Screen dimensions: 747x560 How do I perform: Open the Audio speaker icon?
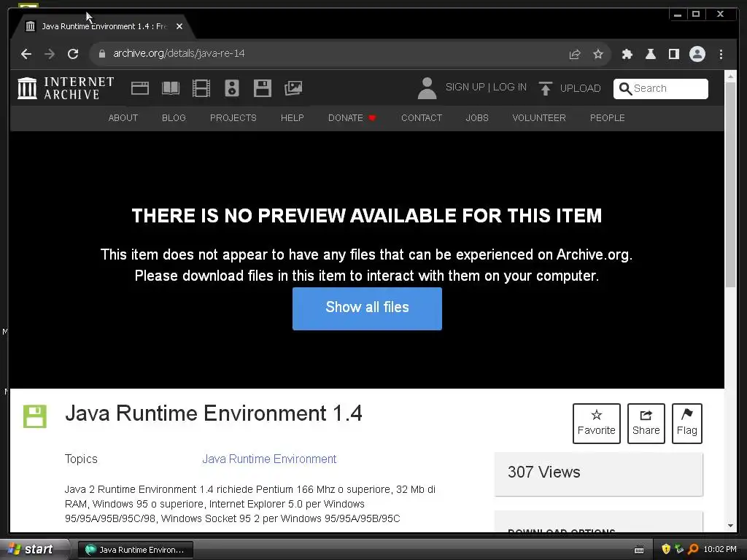pyautogui.click(x=232, y=88)
